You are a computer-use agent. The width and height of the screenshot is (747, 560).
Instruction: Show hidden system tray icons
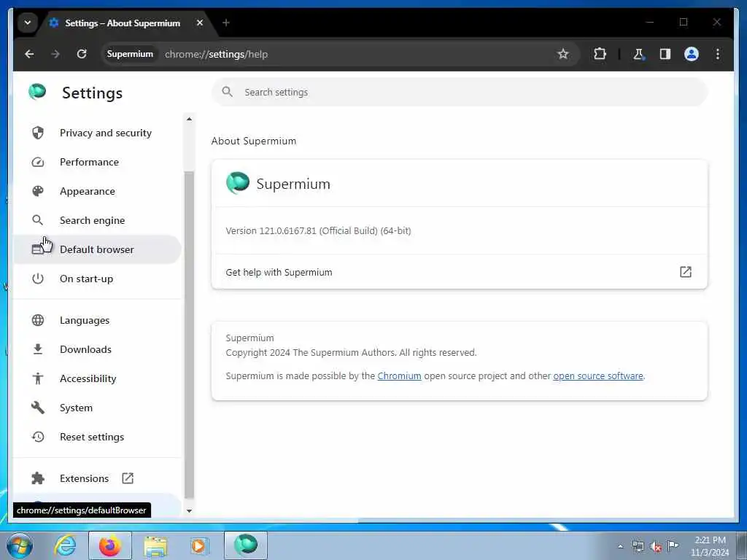pyautogui.click(x=620, y=547)
